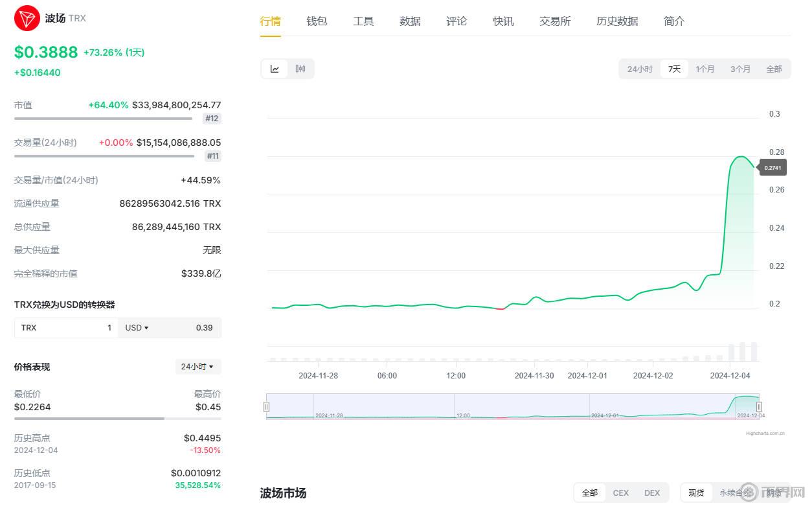Switch to candlestick chart icon
Image resolution: width=812 pixels, height=510 pixels.
pyautogui.click(x=300, y=69)
